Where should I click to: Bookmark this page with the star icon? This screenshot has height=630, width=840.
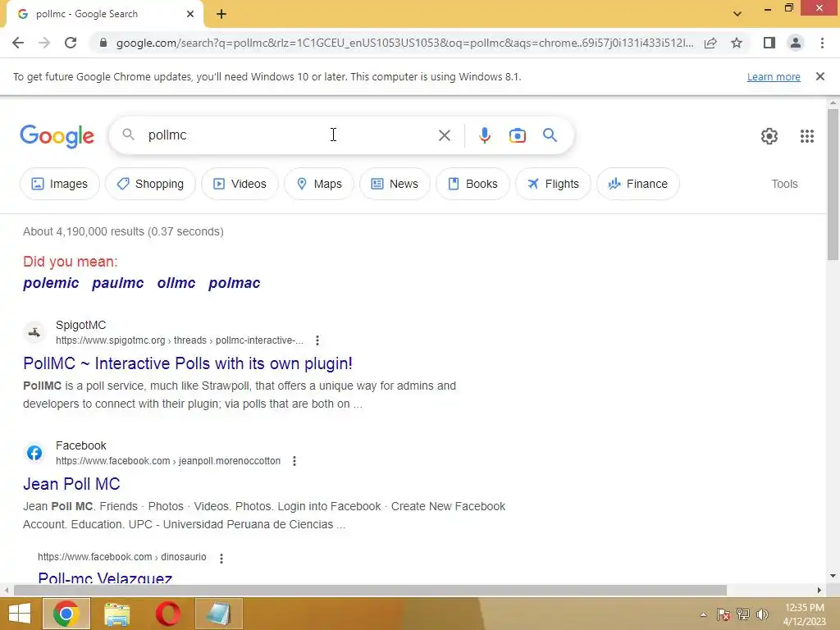[x=737, y=43]
